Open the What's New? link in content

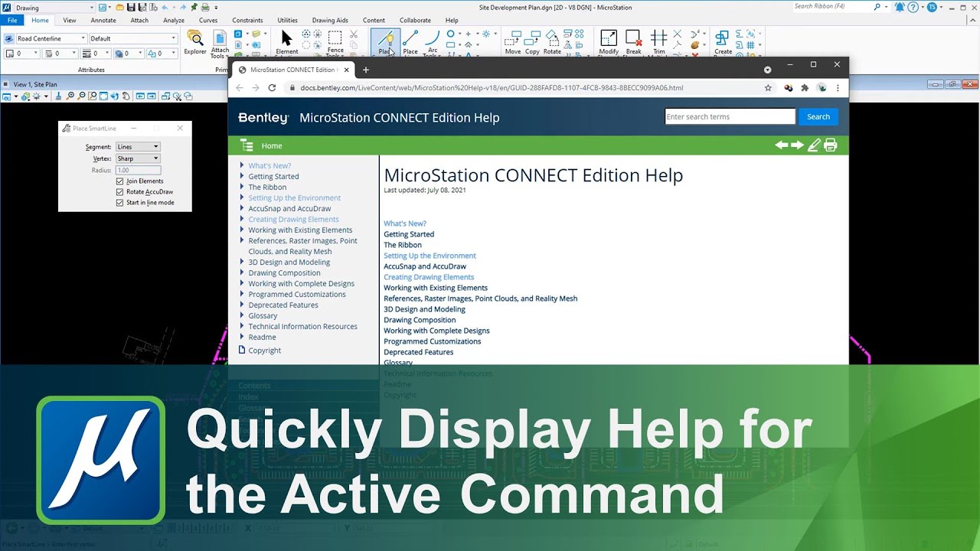pyautogui.click(x=405, y=223)
